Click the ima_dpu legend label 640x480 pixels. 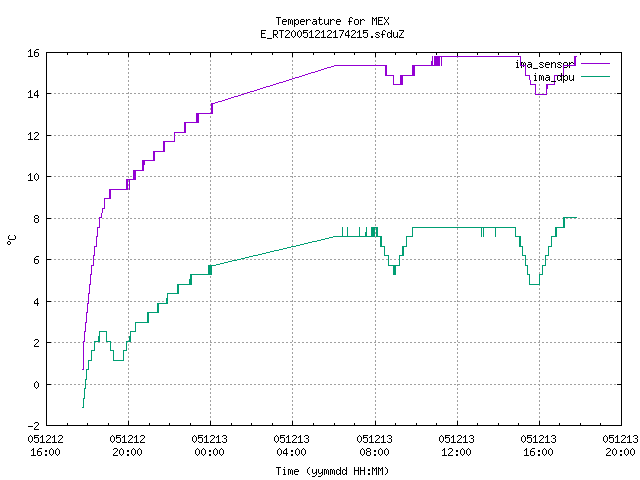point(553,77)
